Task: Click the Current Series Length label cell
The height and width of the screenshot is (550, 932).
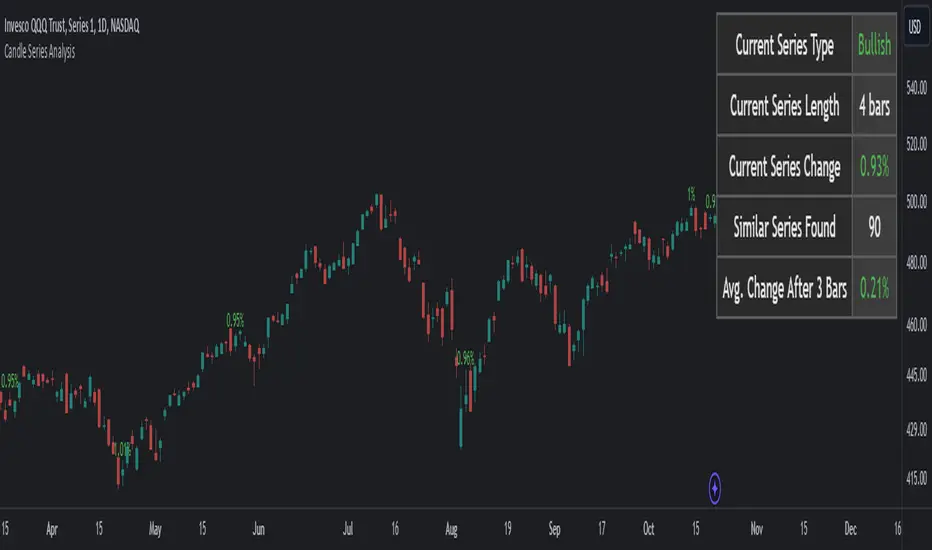Action: point(785,107)
